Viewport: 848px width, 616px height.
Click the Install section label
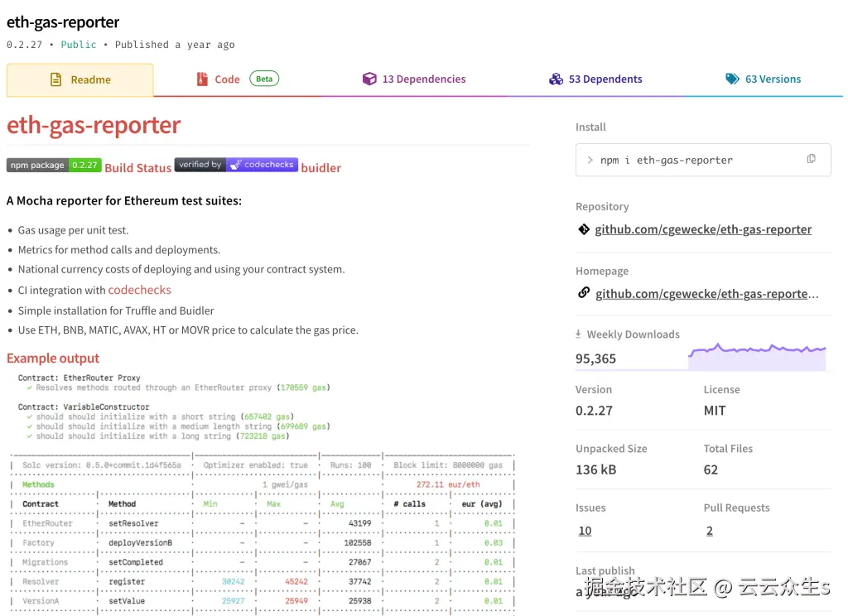coord(590,128)
